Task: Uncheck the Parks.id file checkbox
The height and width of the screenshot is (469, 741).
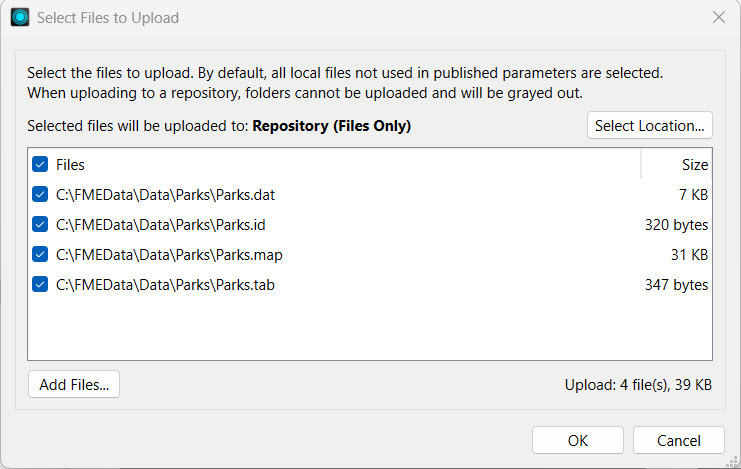Action: coord(40,225)
